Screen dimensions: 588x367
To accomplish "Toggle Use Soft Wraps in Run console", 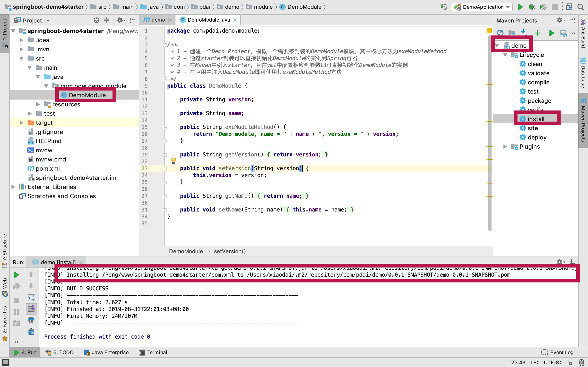I will [x=31, y=297].
